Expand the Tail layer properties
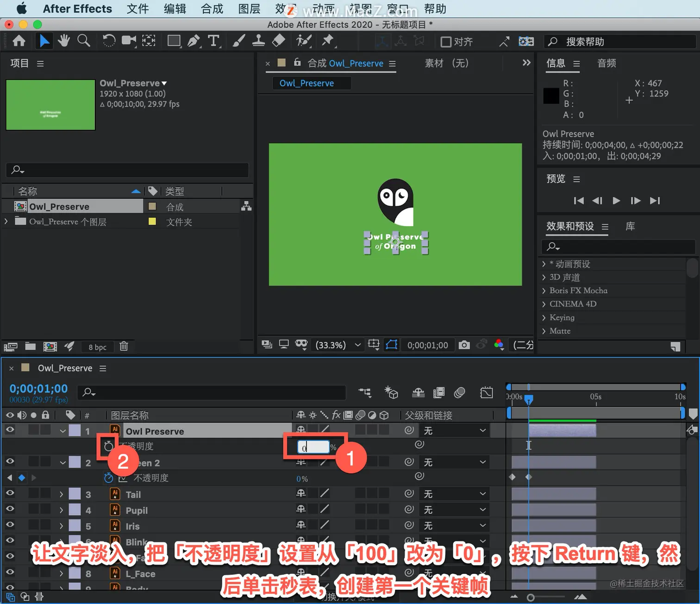Image resolution: width=700 pixels, height=604 pixels. [x=61, y=495]
